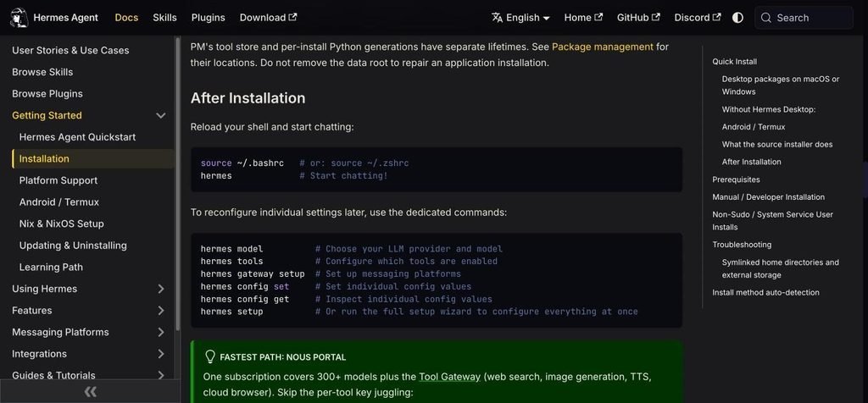The width and height of the screenshot is (868, 403).
Task: Click the external-link icon beside Download
Action: pos(292,17)
